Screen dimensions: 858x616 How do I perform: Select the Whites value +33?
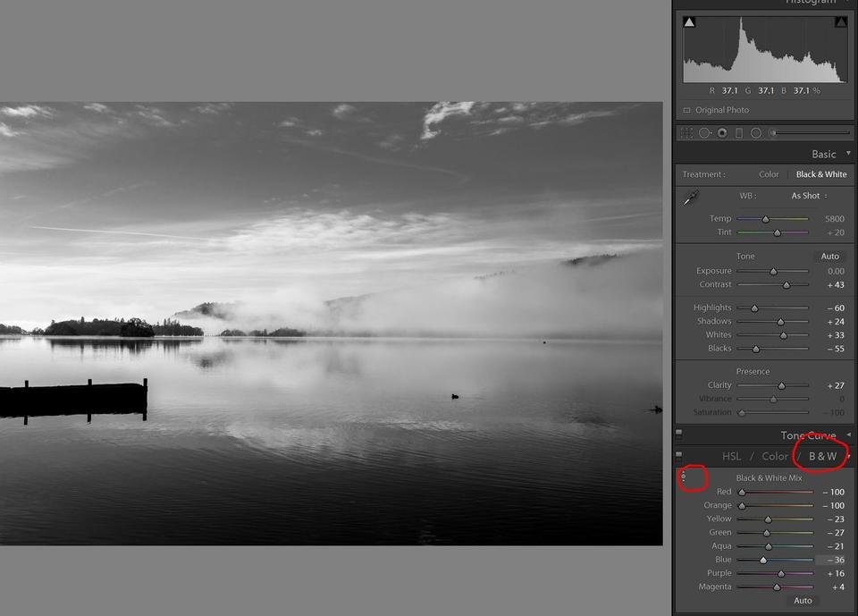tap(836, 335)
